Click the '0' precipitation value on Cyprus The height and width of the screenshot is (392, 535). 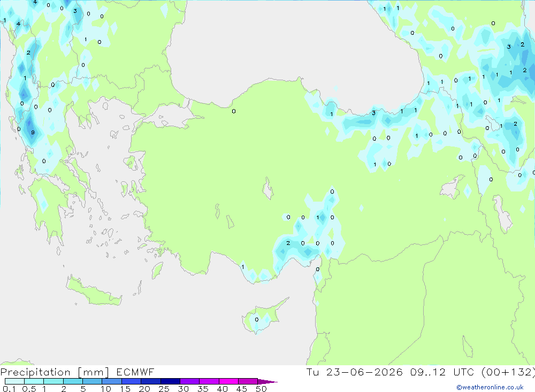(x=257, y=320)
